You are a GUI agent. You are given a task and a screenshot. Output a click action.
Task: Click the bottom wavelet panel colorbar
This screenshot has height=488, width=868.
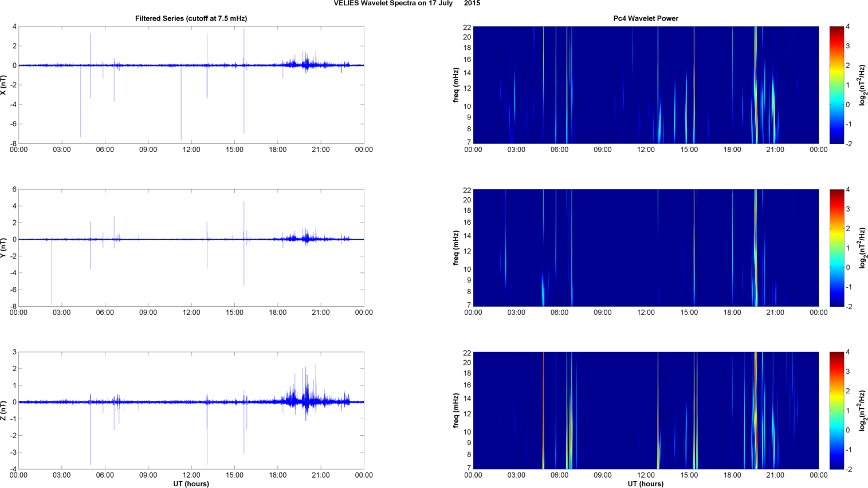pyautogui.click(x=836, y=411)
